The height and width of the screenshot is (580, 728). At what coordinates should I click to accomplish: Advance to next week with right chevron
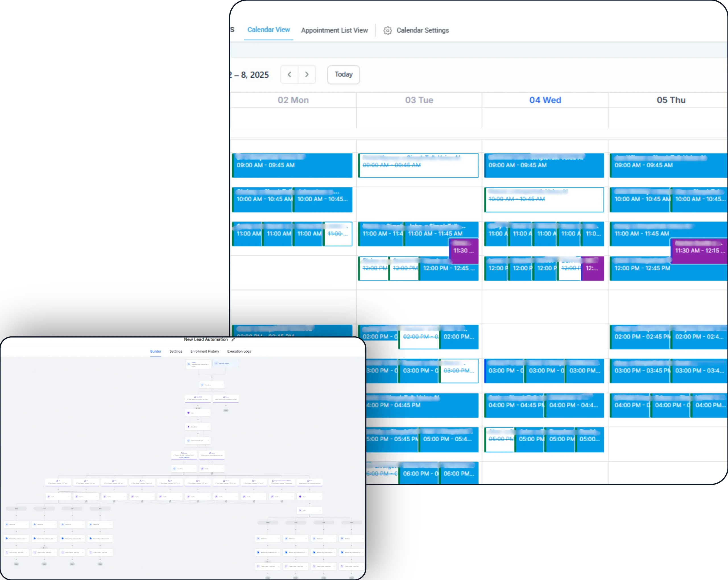point(307,74)
